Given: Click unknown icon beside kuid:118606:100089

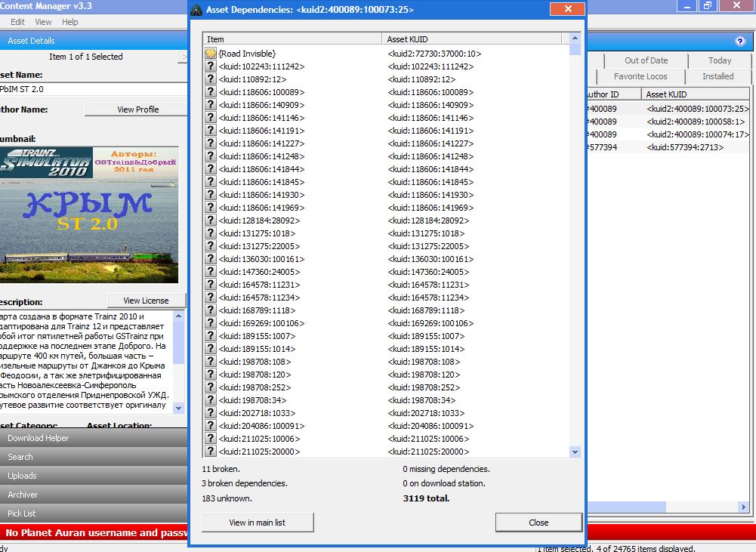Looking at the screenshot, I should click(x=210, y=91).
